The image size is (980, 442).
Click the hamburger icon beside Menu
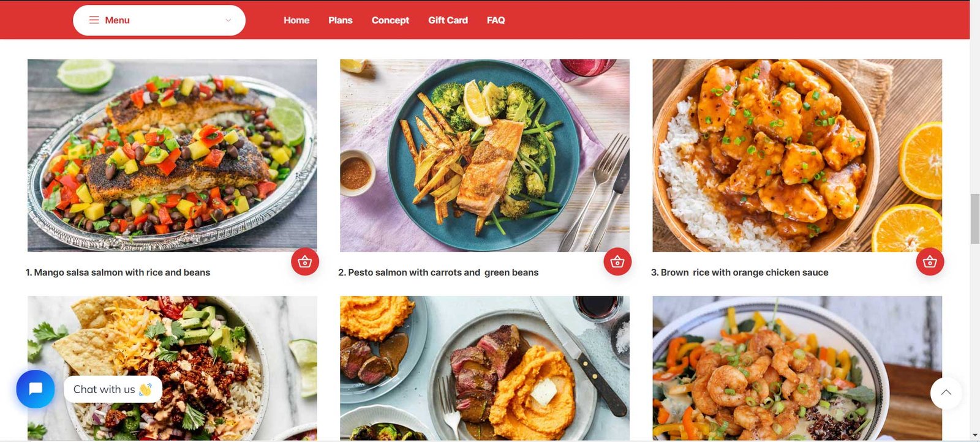(x=94, y=20)
